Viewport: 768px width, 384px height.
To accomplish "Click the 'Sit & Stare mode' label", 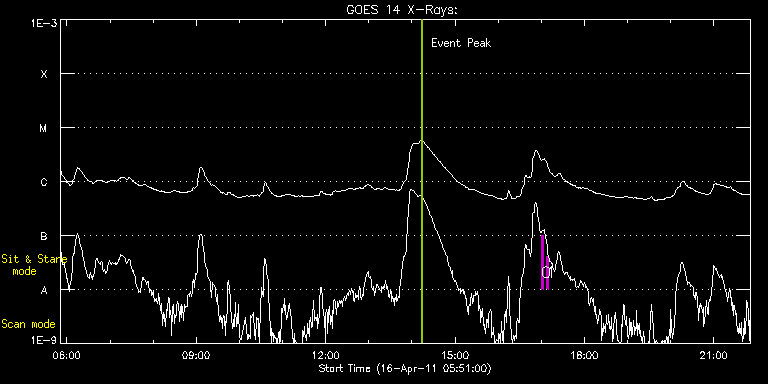I will click(x=34, y=264).
